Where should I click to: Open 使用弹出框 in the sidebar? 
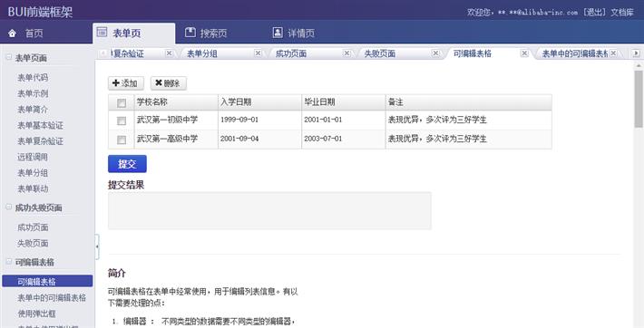[x=36, y=314]
